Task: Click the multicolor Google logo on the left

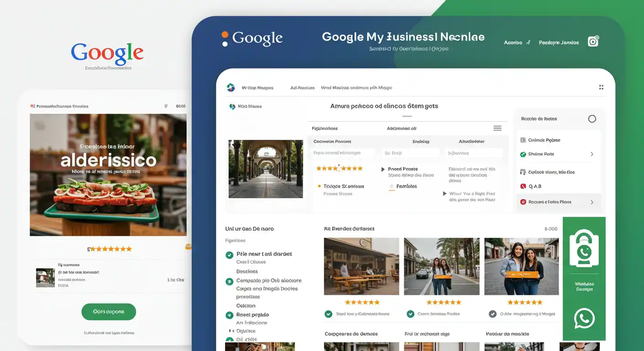Action: 107,54
